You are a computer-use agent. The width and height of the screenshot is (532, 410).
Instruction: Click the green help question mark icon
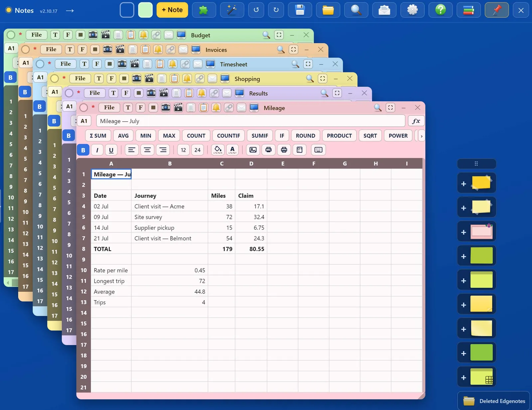(x=441, y=10)
